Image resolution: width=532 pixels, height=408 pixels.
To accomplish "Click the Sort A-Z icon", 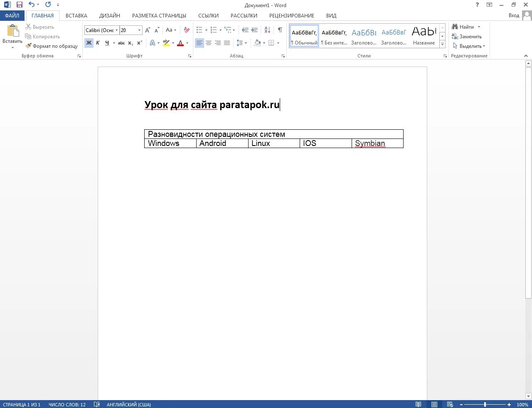I will click(267, 30).
